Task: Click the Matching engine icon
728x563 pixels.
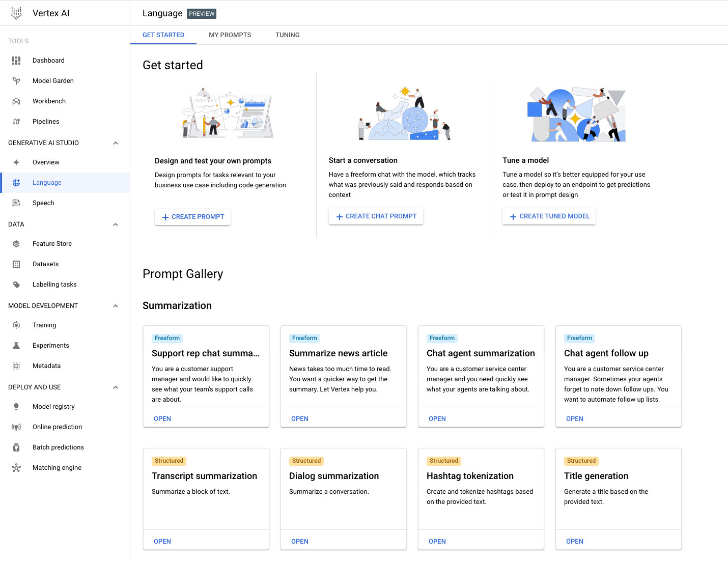Action: coord(16,468)
